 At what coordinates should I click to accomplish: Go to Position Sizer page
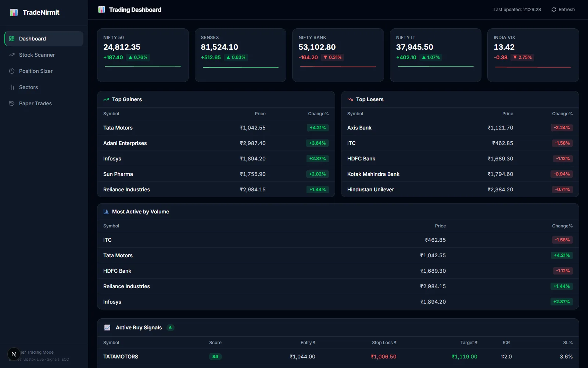click(x=44, y=71)
